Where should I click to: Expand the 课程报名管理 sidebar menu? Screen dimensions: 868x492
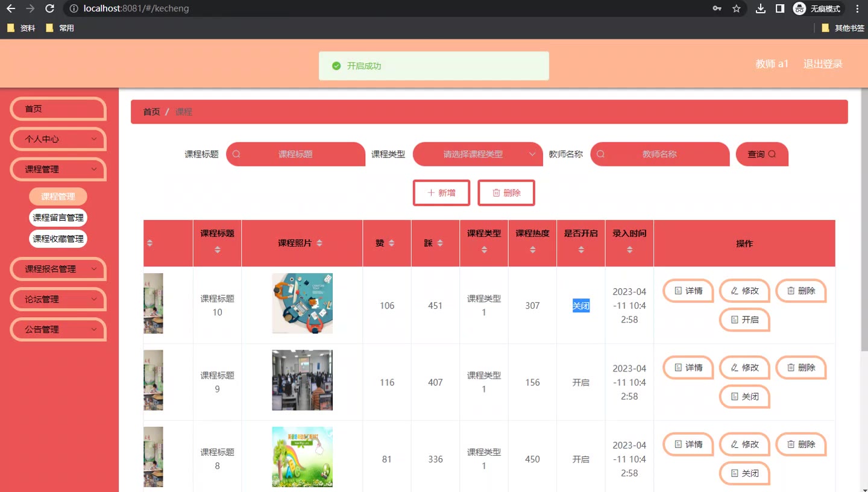(x=58, y=269)
